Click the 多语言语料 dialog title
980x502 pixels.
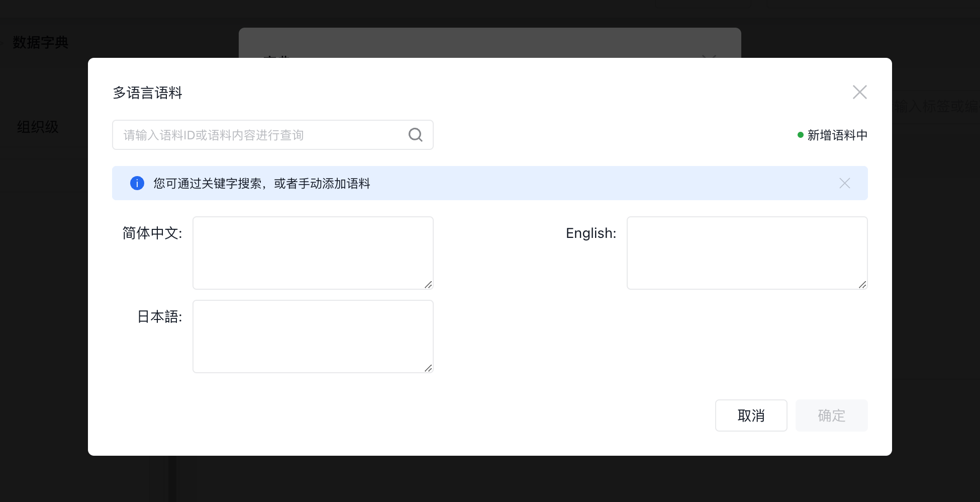pos(147,93)
